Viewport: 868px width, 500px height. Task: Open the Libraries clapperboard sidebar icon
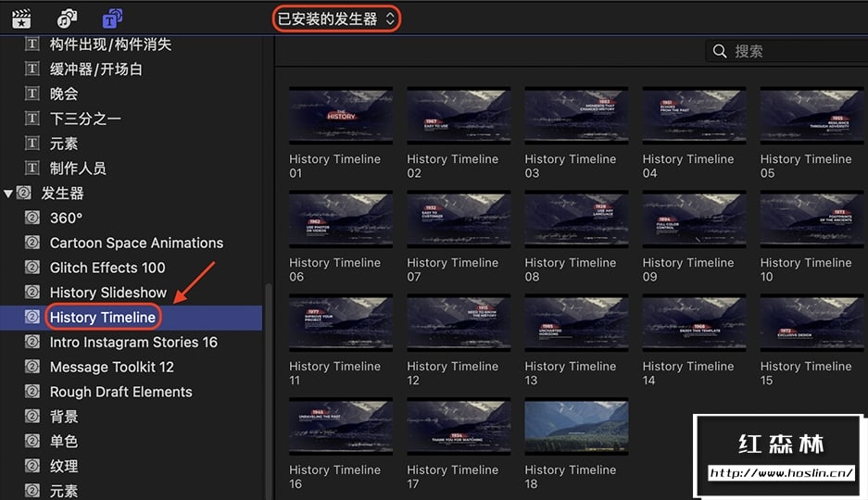coord(21,19)
